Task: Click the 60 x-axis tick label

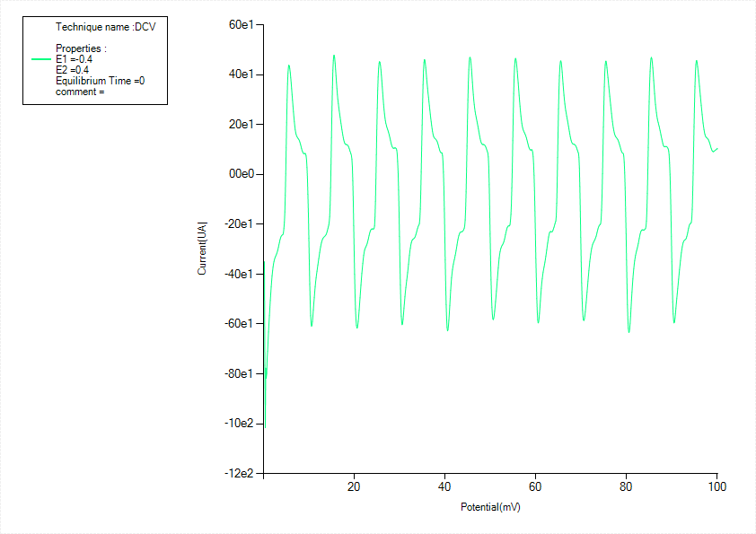Action: 535,486
